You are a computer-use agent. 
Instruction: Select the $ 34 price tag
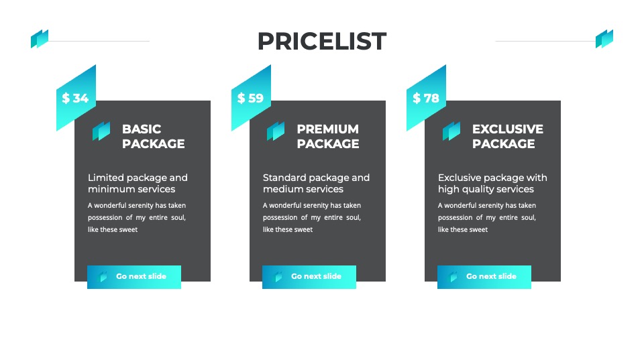(76, 98)
